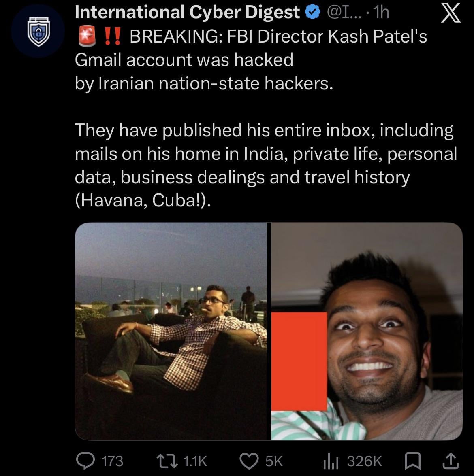Click the reply speech bubble icon
Screen dimensions: 474x476
tap(85, 461)
